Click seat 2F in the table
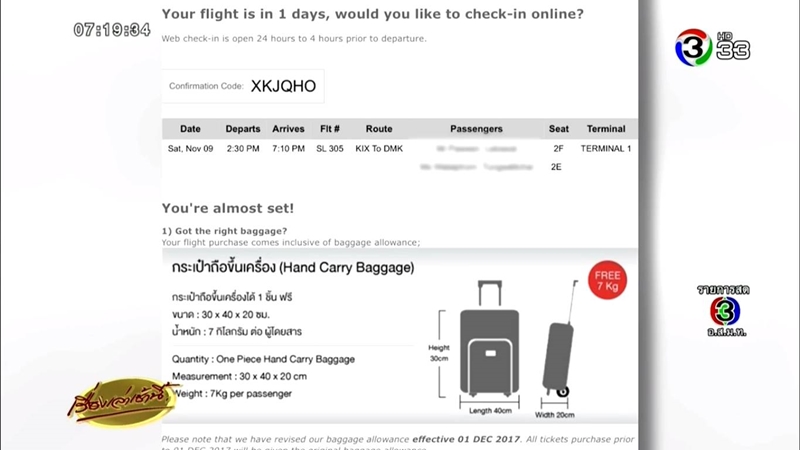800x450 pixels. coord(558,148)
